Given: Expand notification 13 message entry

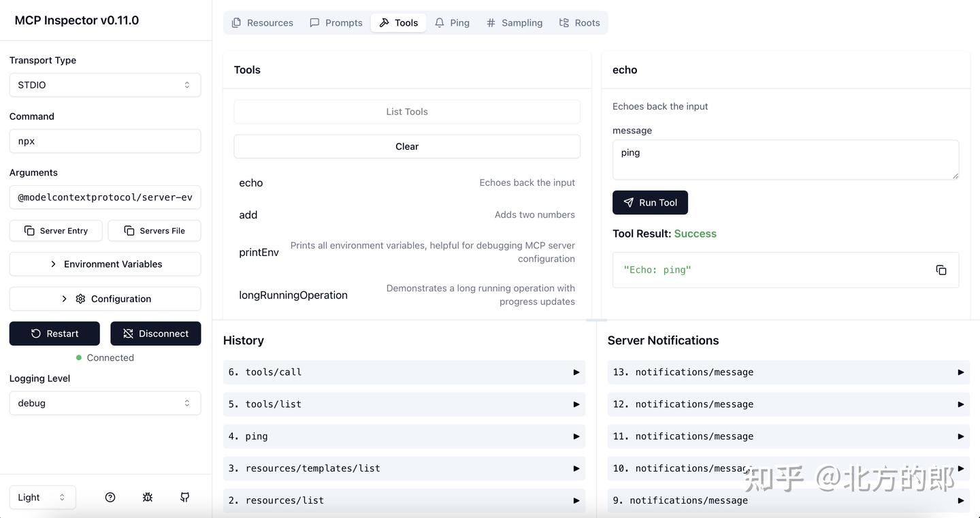Looking at the screenshot, I should [x=788, y=372].
